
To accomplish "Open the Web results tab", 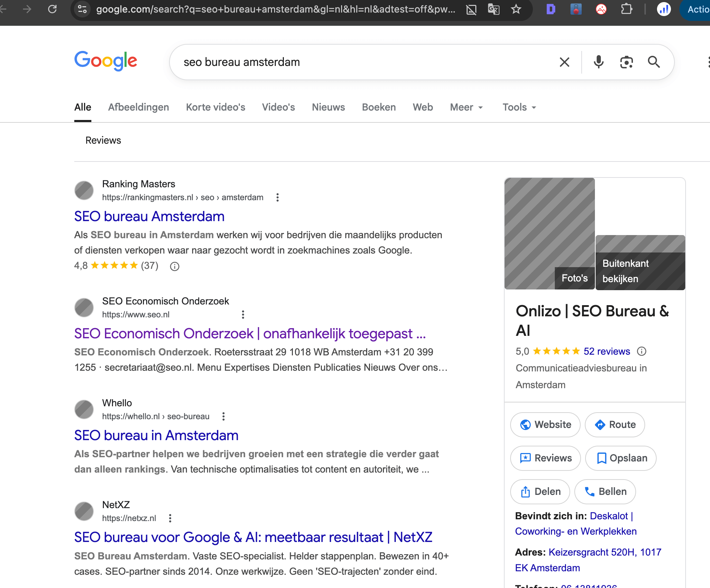I will point(423,107).
